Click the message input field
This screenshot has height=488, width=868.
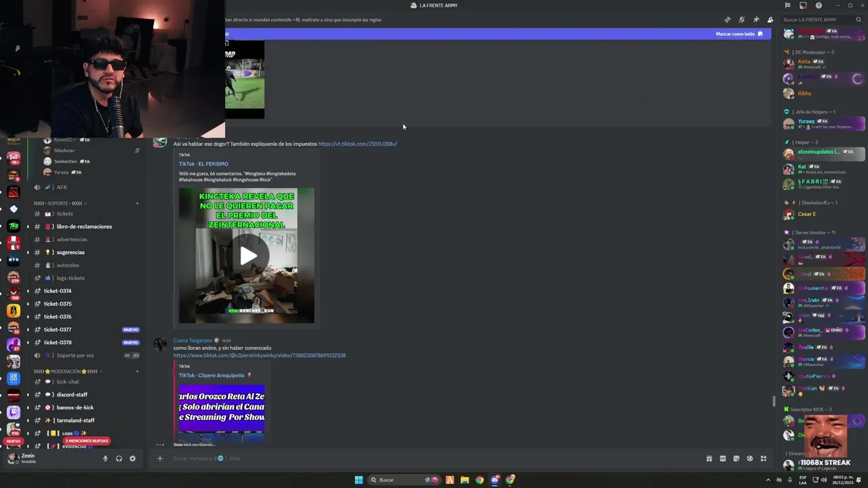coord(434,459)
